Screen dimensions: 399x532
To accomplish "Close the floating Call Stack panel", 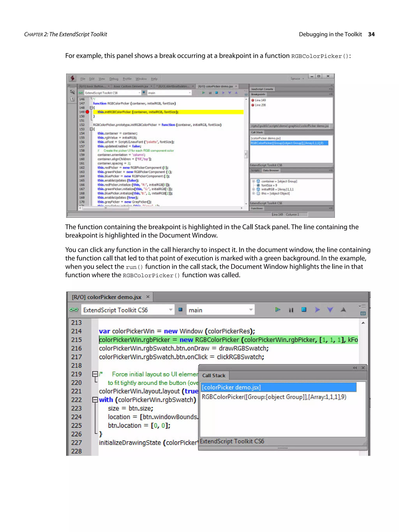I will [363, 368].
